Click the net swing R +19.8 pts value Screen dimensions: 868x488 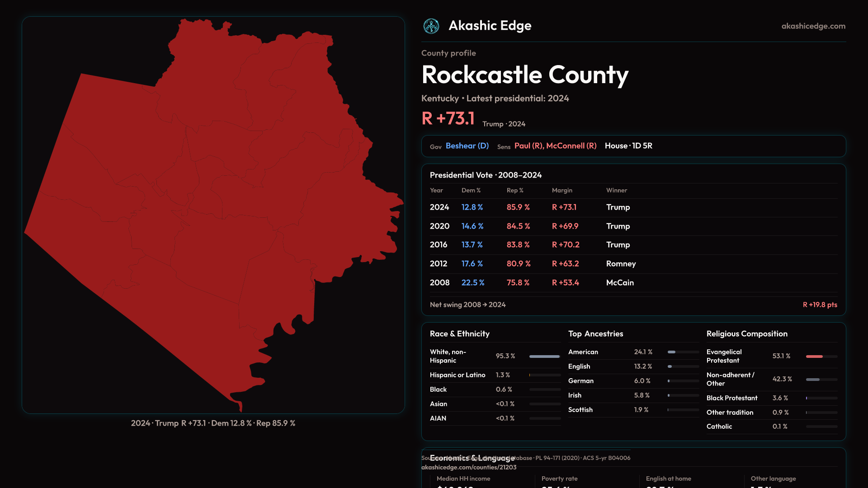click(819, 305)
